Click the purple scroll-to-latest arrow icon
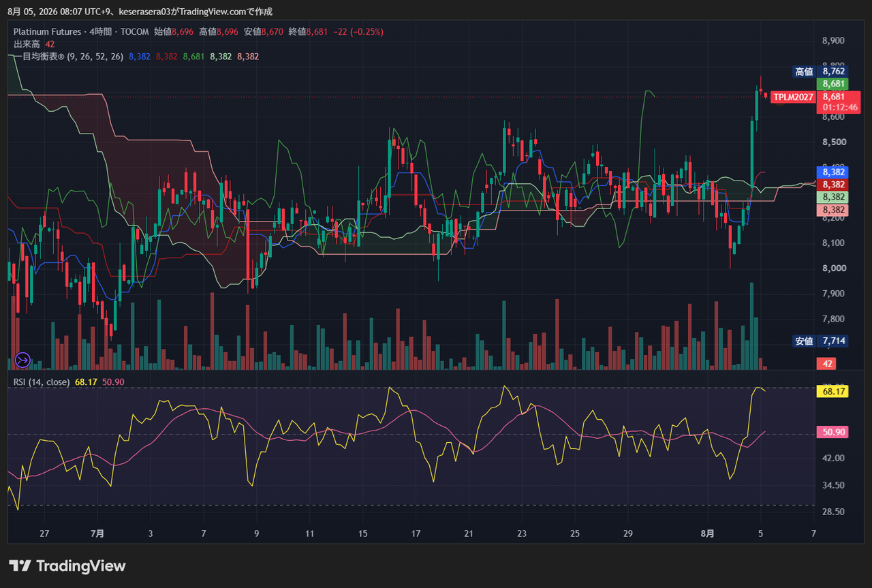This screenshot has width=872, height=588. [x=22, y=360]
